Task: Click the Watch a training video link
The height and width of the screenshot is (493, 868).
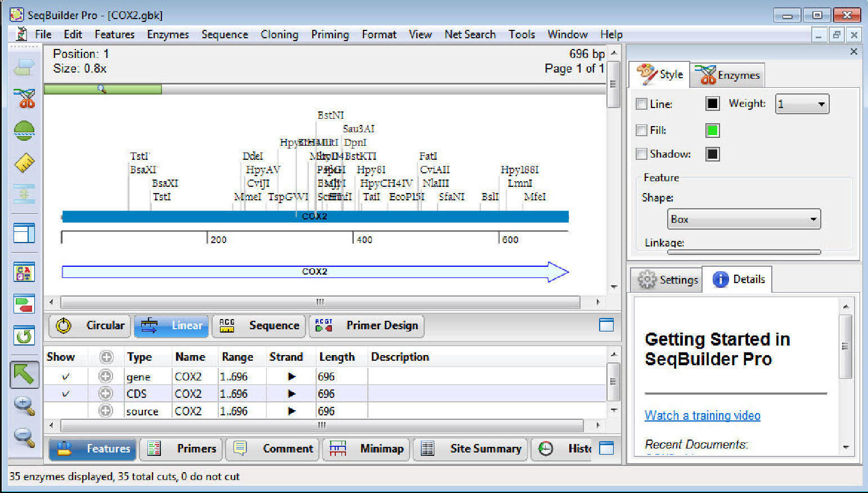Action: pyautogui.click(x=702, y=415)
